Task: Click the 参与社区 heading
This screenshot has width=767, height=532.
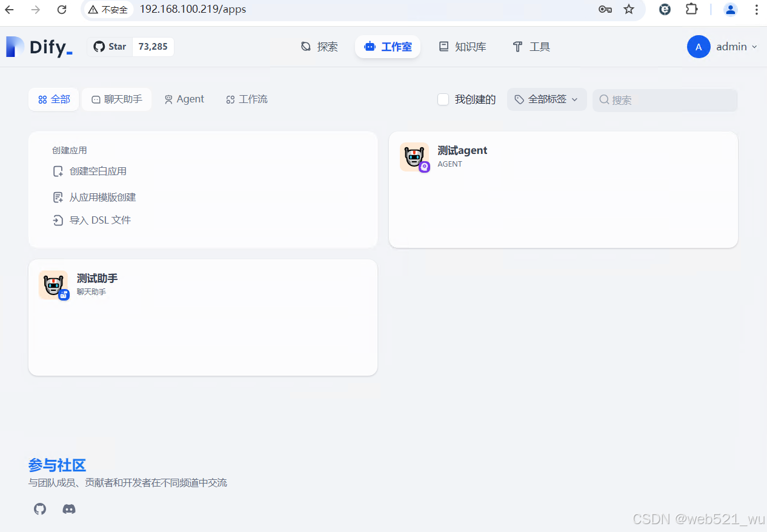Action: pyautogui.click(x=57, y=465)
